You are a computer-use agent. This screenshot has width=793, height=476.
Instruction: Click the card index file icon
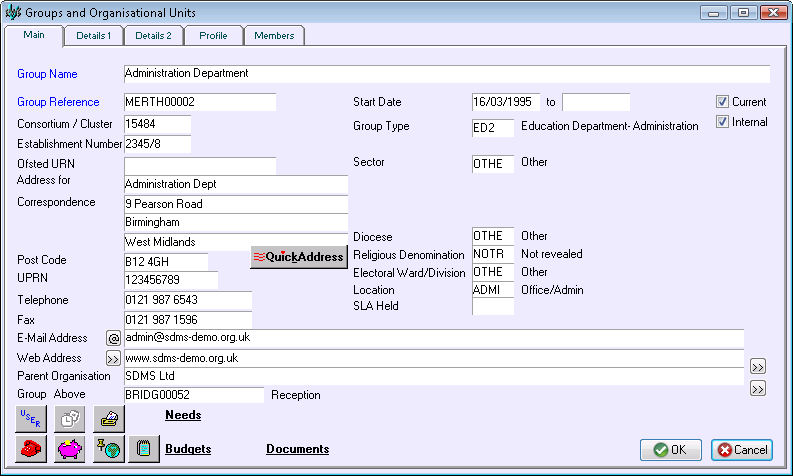[x=109, y=419]
